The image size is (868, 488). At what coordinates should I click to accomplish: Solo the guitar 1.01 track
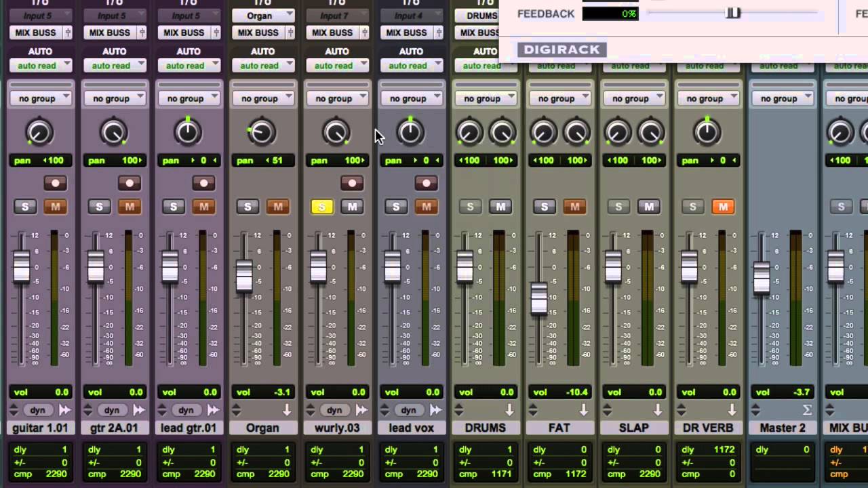(25, 207)
